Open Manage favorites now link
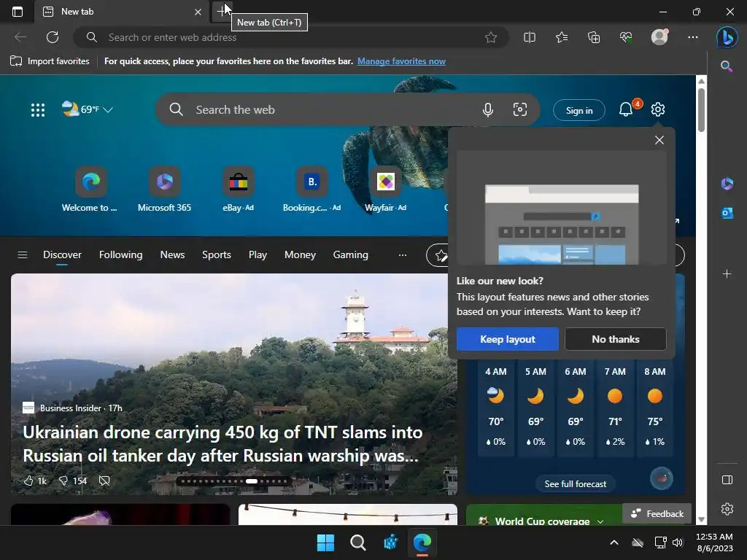 point(401,61)
